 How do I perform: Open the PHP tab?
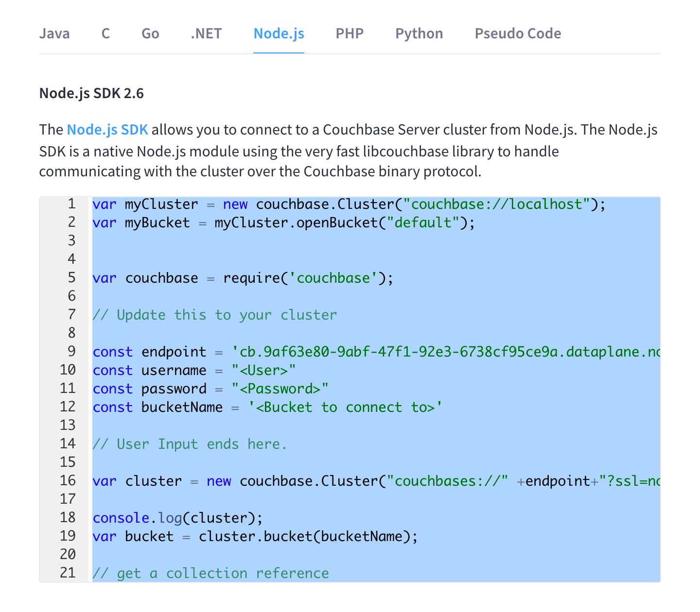pyautogui.click(x=350, y=34)
